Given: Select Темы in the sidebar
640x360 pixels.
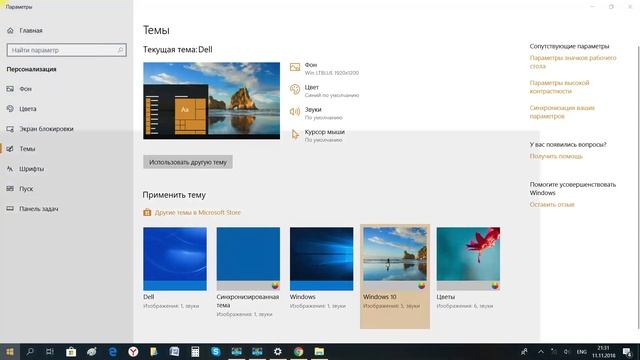Looking at the screenshot, I should pyautogui.click(x=21, y=149).
